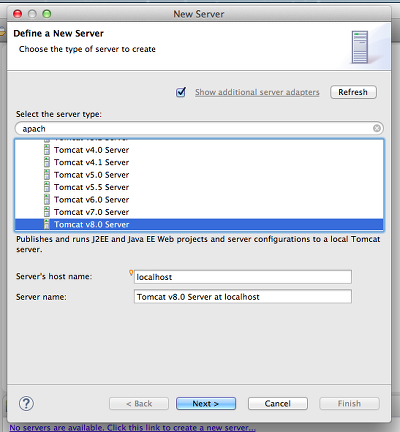
Task: Click the Tomcat v4.0 server icon
Action: [x=47, y=150]
